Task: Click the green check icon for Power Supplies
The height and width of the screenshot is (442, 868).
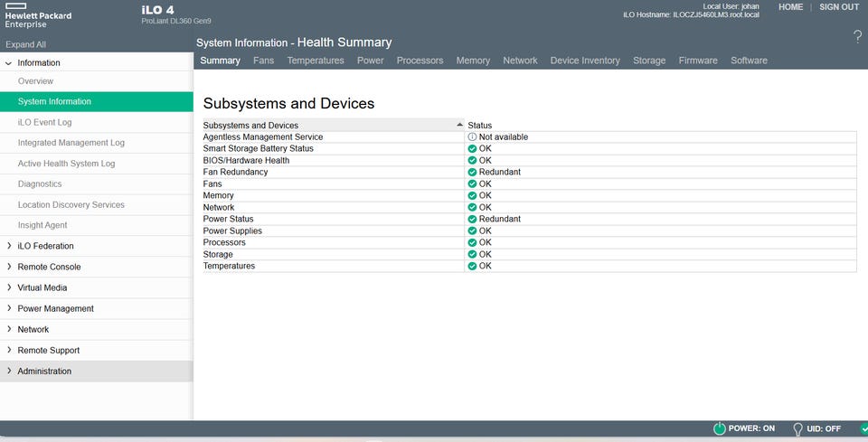Action: pos(472,230)
